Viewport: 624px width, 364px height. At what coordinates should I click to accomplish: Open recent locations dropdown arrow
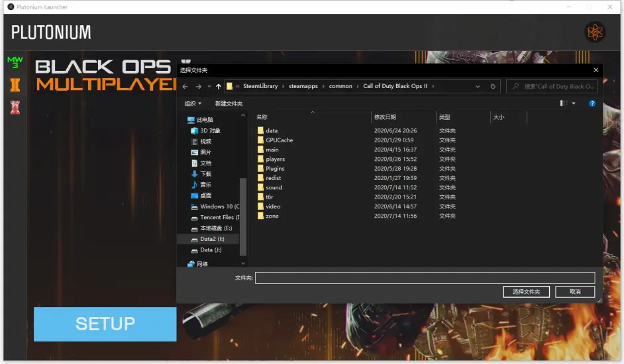(209, 86)
